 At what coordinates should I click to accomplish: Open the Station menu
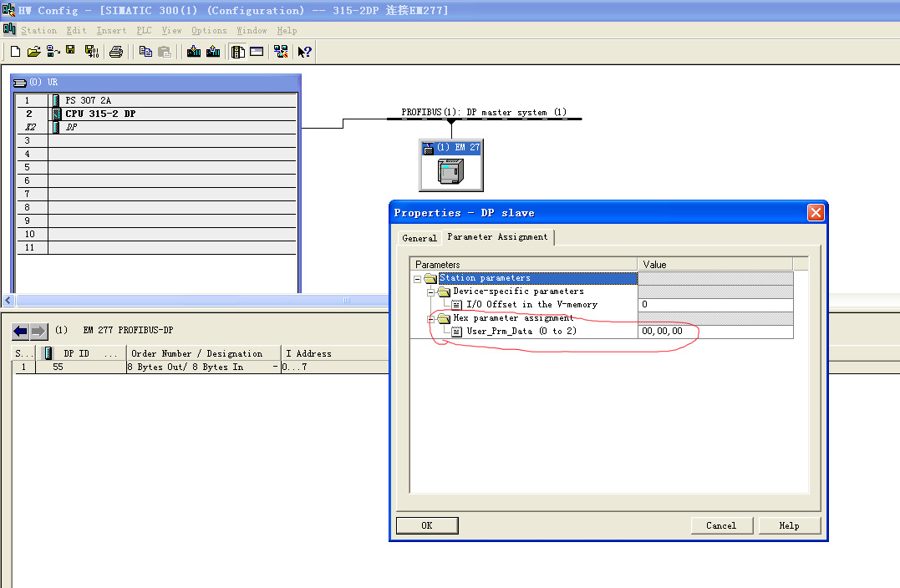(39, 30)
